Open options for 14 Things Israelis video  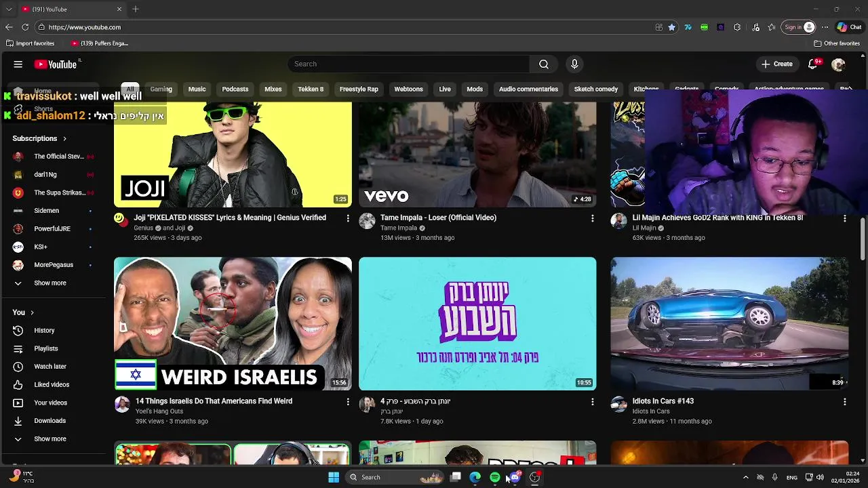click(x=348, y=402)
